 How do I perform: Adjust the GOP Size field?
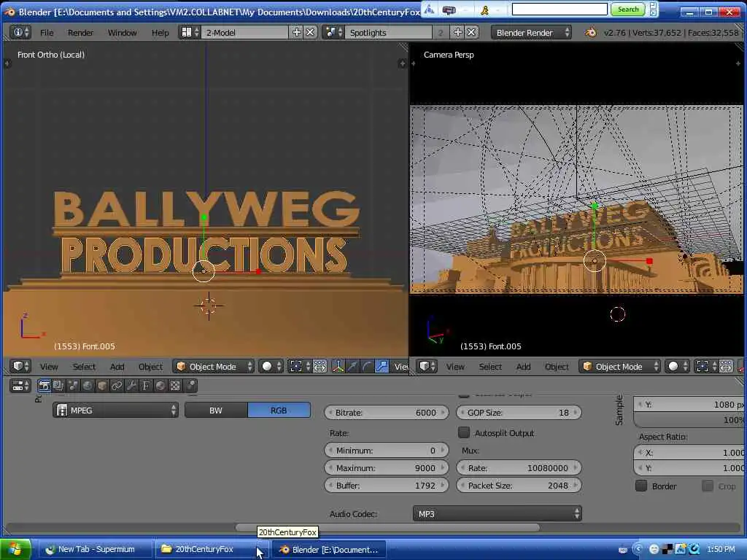point(519,413)
